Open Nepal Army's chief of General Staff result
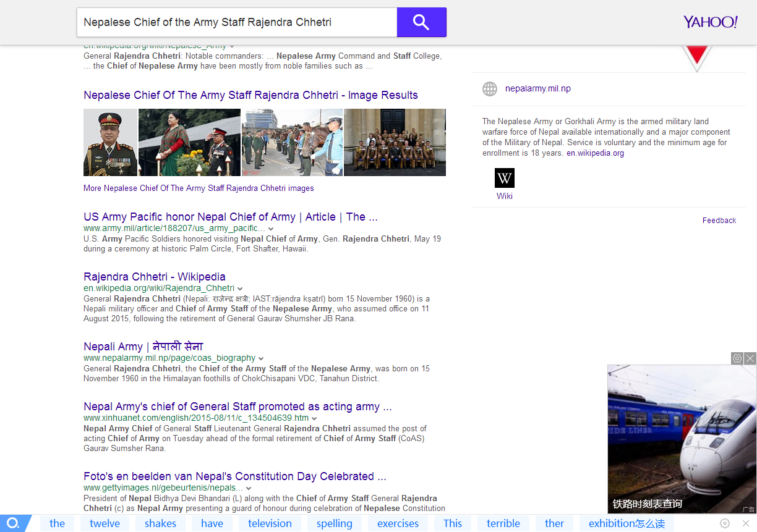Screen dimensions: 757x532 (x=237, y=407)
